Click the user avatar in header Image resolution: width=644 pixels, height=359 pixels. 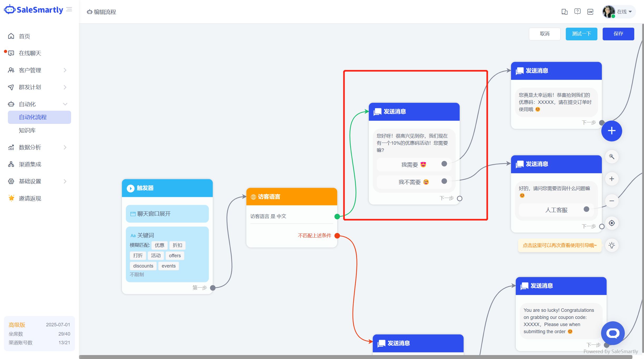point(608,12)
